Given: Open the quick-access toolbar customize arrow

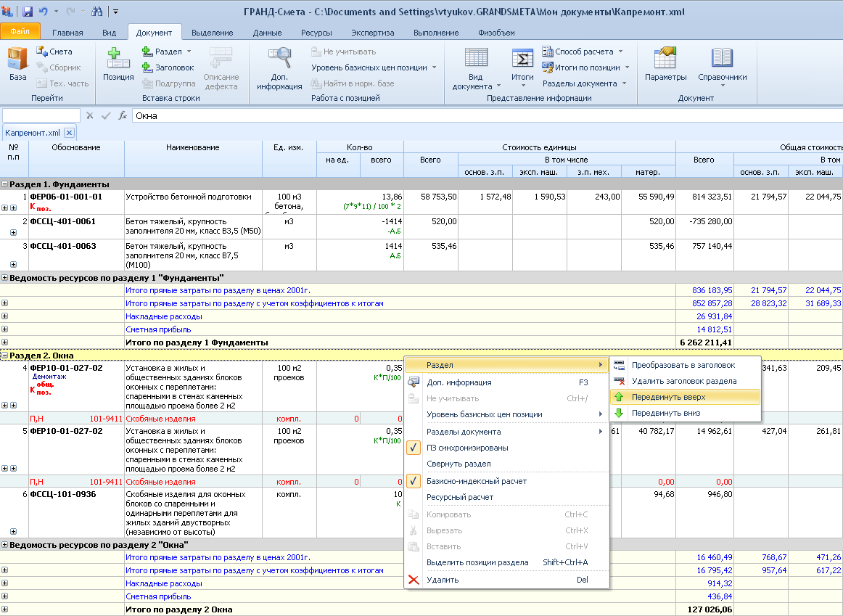Looking at the screenshot, I should tap(115, 12).
